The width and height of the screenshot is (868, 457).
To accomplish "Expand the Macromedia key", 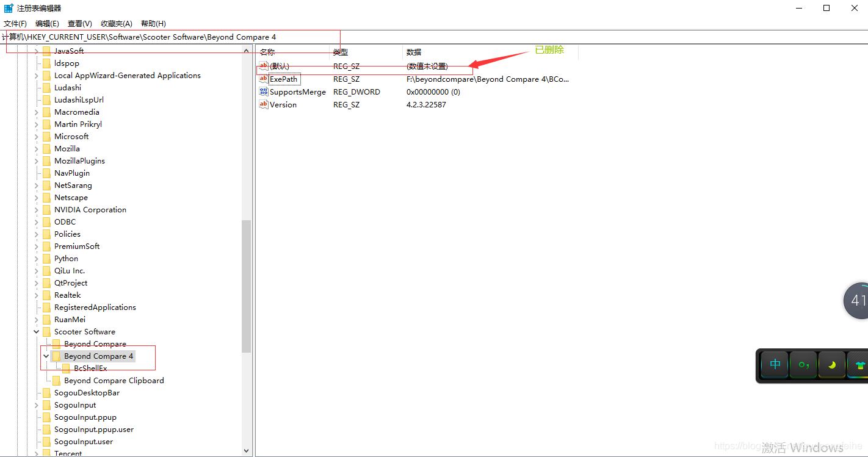I will (37, 112).
